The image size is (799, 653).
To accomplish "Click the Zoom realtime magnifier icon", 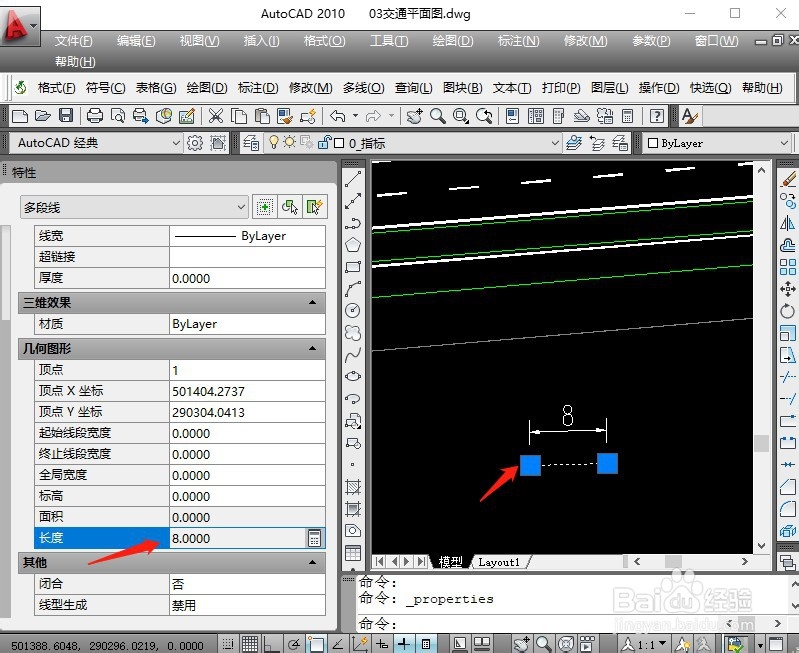I will coord(437,116).
